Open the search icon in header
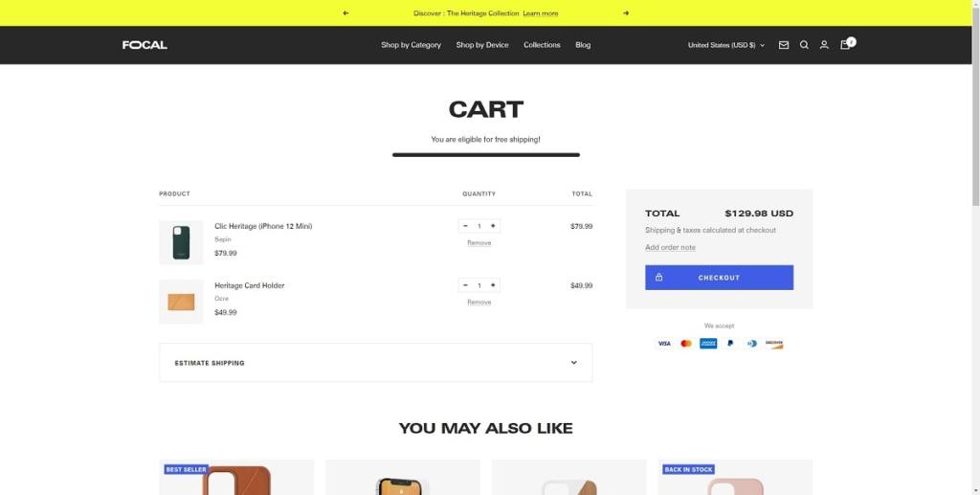 pos(804,45)
